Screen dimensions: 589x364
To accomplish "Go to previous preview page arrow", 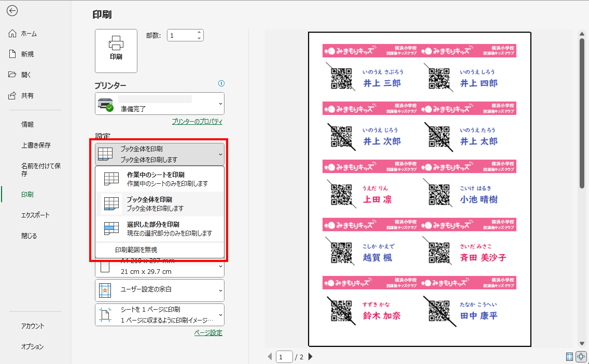I will (270, 356).
